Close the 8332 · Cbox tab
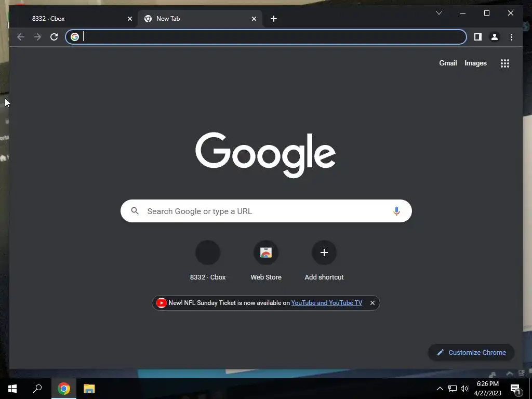Image resolution: width=532 pixels, height=399 pixels. pos(129,19)
